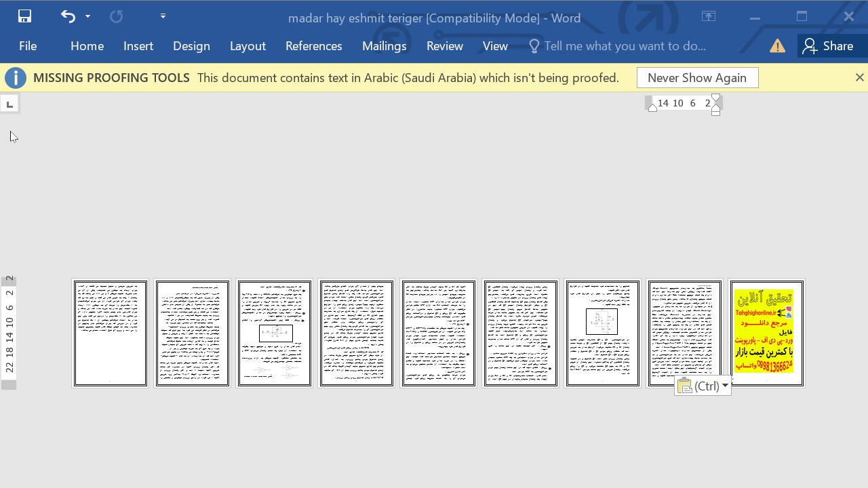Click the Share button
Screen dimensions: 868x488
[x=827, y=46]
